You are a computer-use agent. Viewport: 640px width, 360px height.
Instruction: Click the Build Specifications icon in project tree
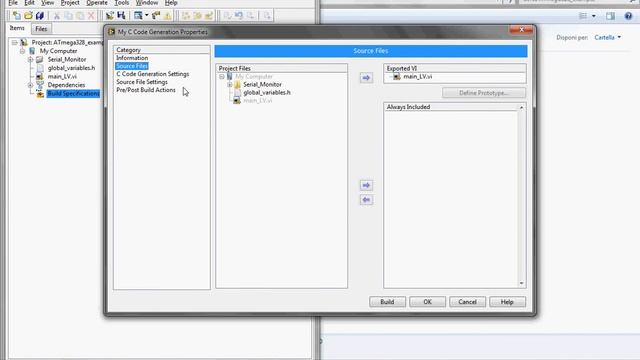[40, 93]
